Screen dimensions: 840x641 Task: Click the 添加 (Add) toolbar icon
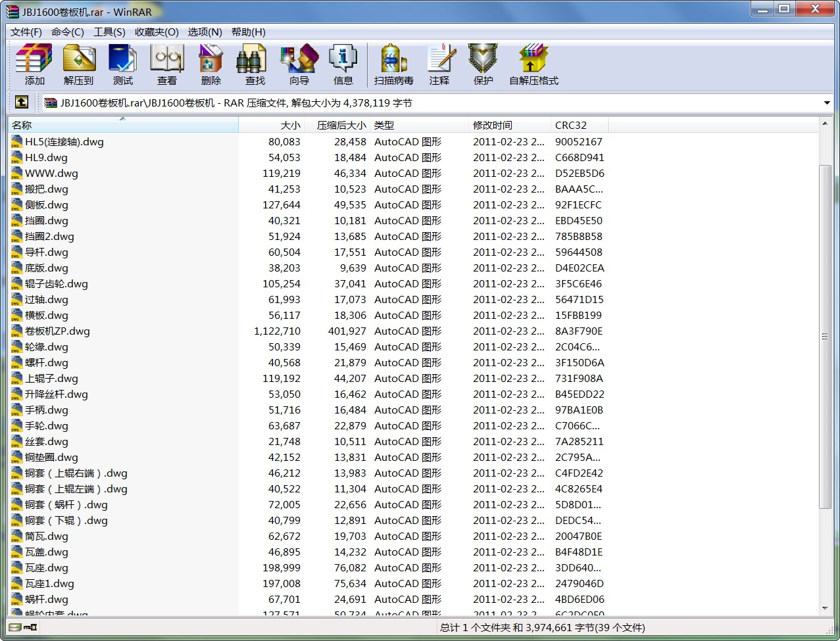tap(34, 59)
